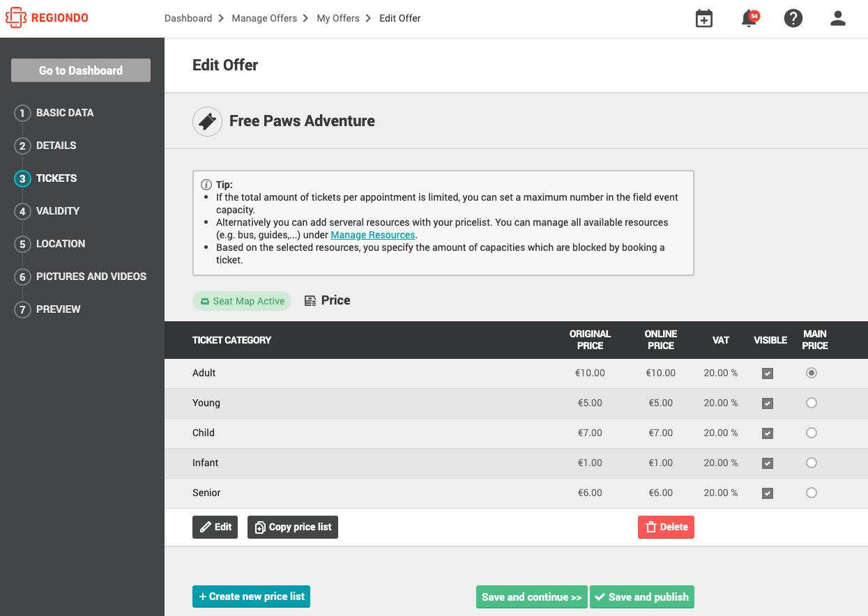
Task: Open the add-booking calendar icon
Action: [704, 19]
